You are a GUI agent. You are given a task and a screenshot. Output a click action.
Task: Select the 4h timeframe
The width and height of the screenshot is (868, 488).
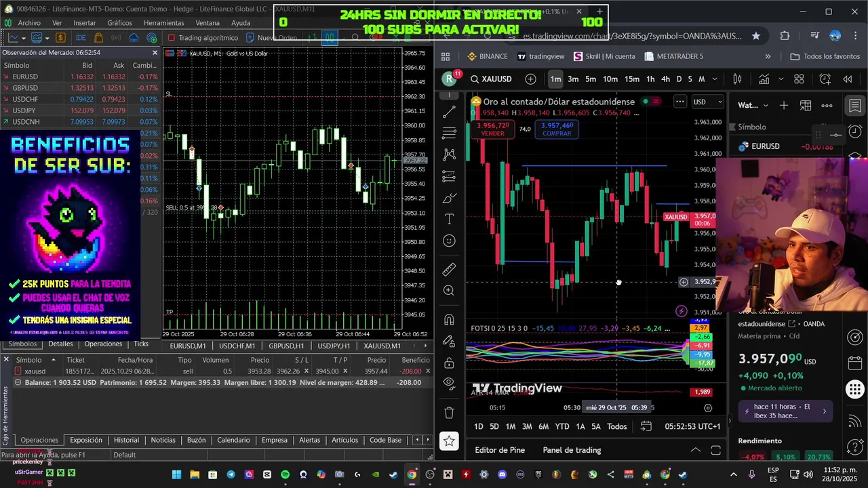tap(665, 79)
